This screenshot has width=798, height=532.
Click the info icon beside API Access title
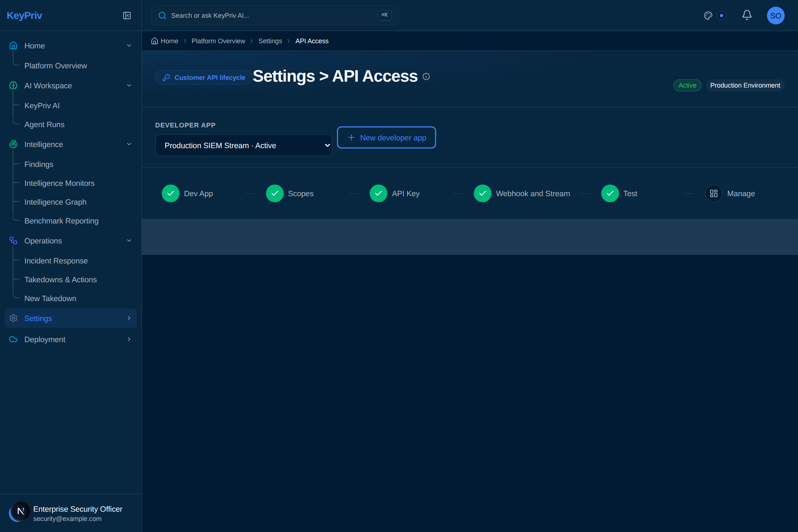426,76
